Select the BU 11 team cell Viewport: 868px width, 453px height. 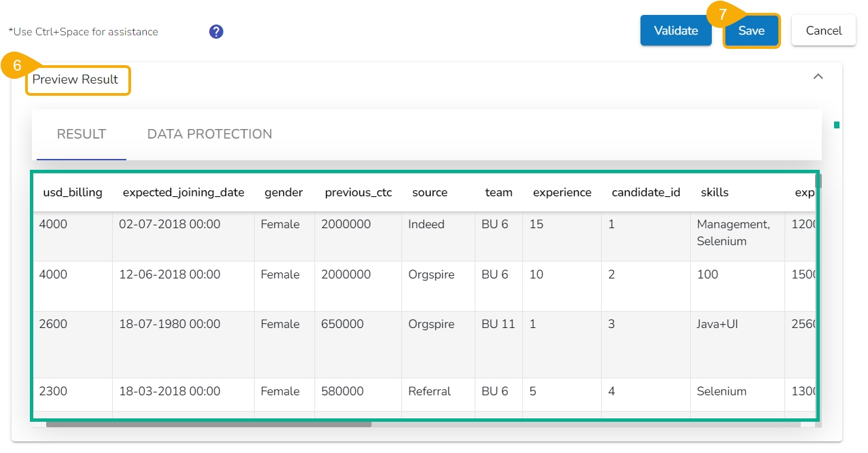[499, 324]
